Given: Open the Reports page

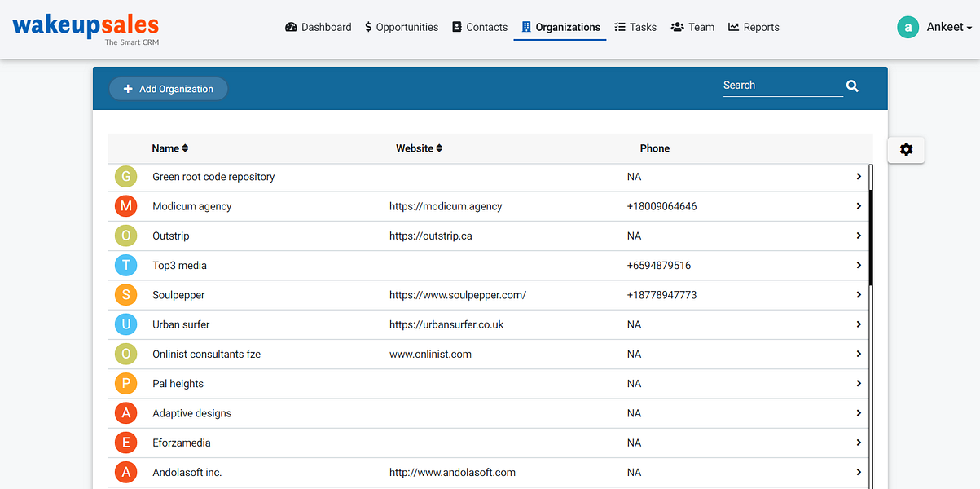Looking at the screenshot, I should click(754, 27).
